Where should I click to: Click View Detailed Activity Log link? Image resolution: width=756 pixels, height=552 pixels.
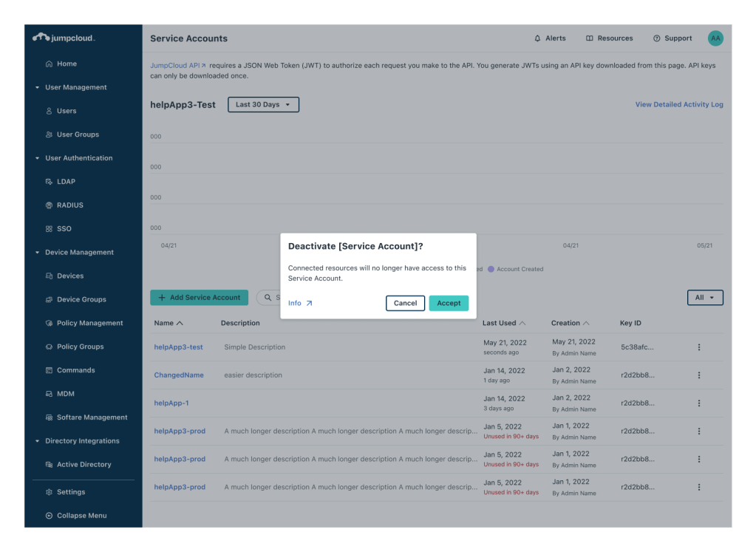(x=678, y=105)
